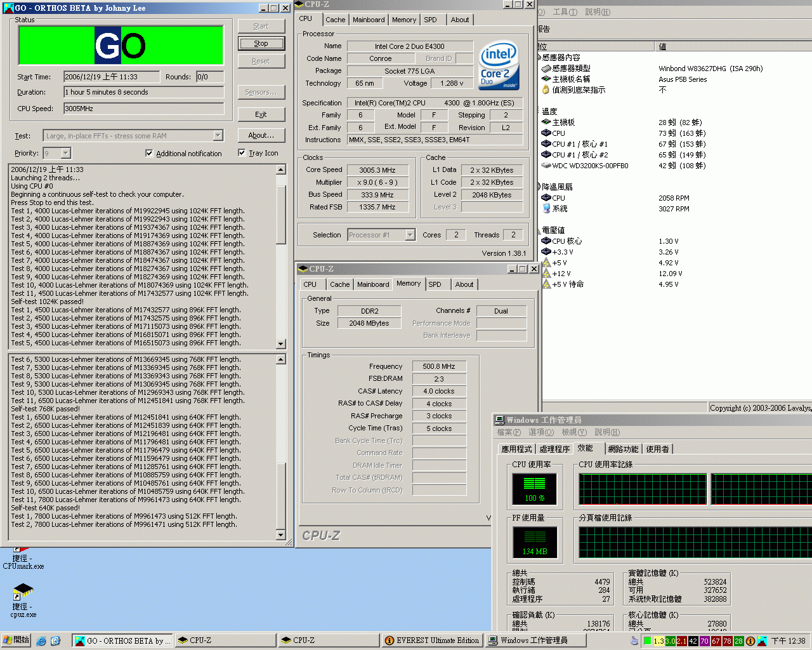Open the About tab in lower CPU-Z window
Image resolution: width=812 pixels, height=650 pixels.
(x=464, y=284)
